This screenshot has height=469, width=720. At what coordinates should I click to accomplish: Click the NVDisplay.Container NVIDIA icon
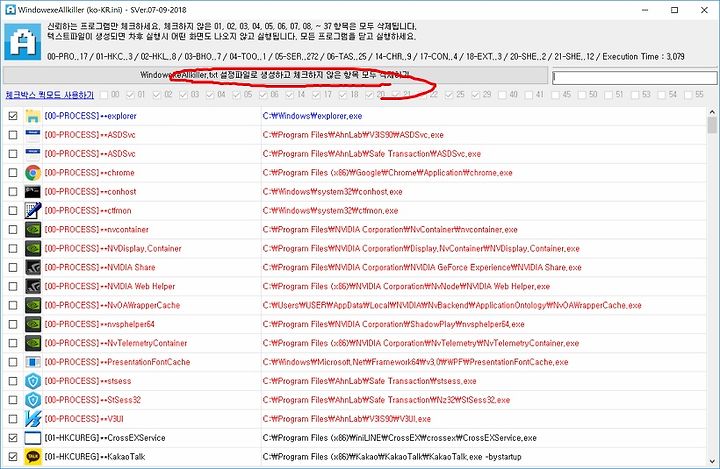(x=33, y=249)
